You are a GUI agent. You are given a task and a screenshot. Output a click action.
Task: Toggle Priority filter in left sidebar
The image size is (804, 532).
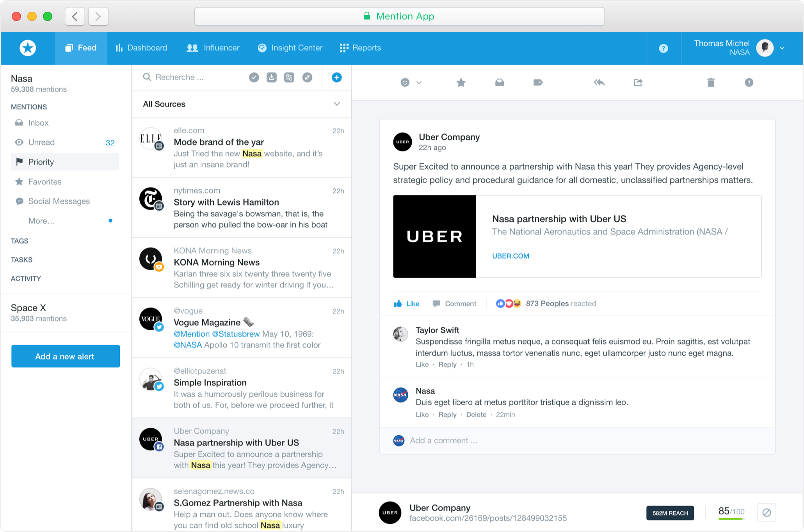pyautogui.click(x=41, y=162)
